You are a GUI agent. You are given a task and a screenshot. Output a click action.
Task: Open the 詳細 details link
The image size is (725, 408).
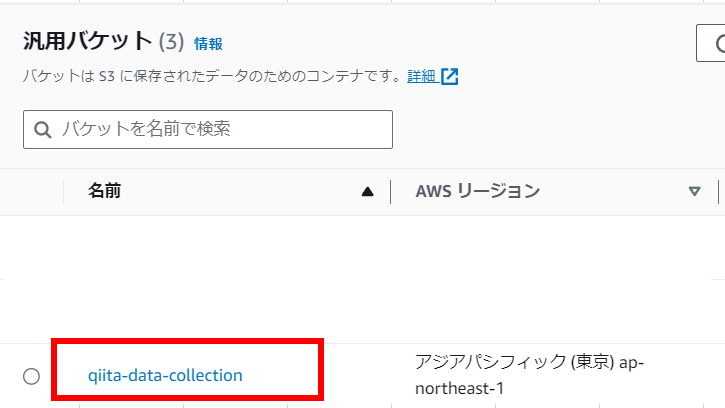421,76
